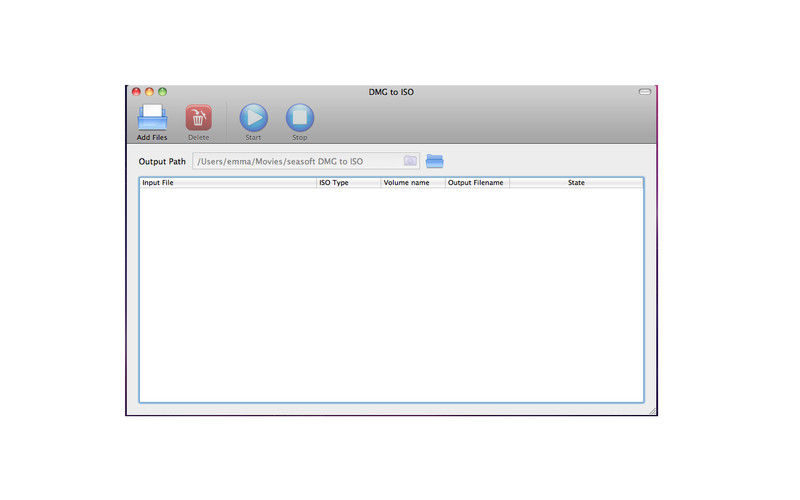Close the DMG to ISO window
The image size is (800, 500).
click(136, 92)
